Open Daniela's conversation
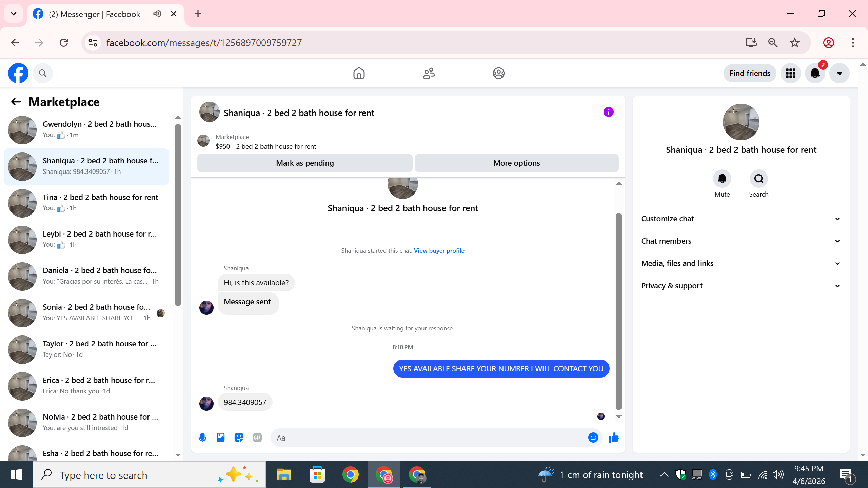868x488 pixels. tap(86, 277)
